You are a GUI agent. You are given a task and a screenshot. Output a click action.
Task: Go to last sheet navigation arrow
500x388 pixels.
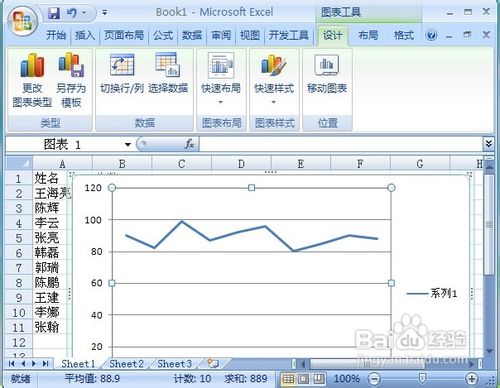(x=46, y=363)
